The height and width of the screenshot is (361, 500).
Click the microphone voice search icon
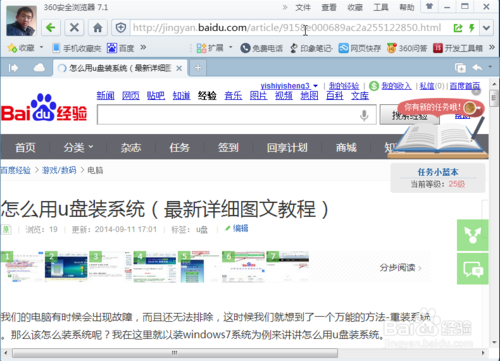(364, 115)
